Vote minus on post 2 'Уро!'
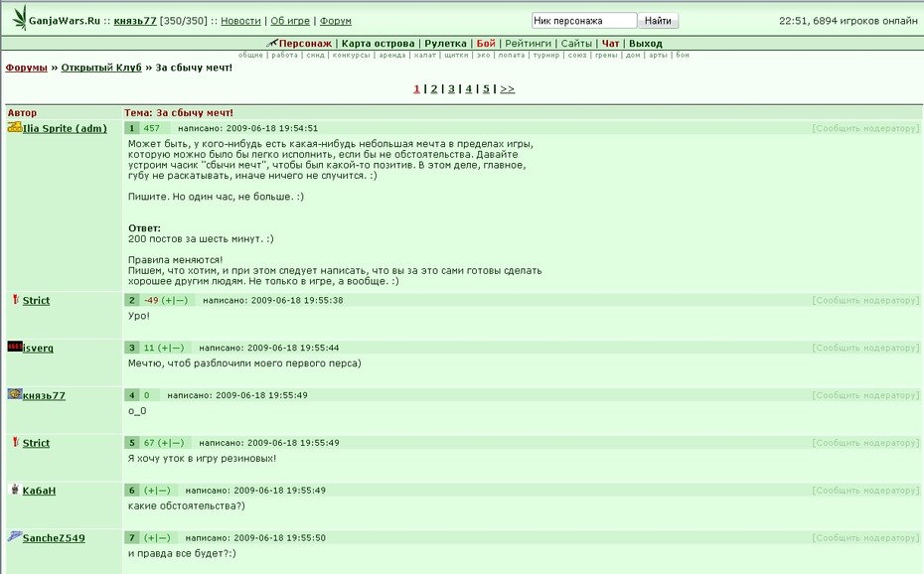 [x=180, y=300]
